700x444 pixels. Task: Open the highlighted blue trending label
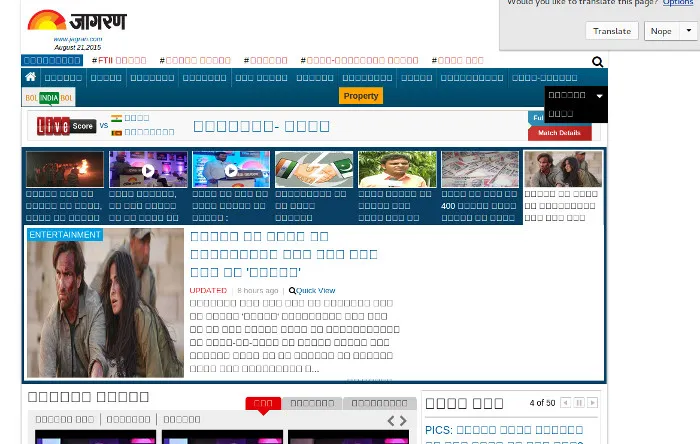click(52, 60)
